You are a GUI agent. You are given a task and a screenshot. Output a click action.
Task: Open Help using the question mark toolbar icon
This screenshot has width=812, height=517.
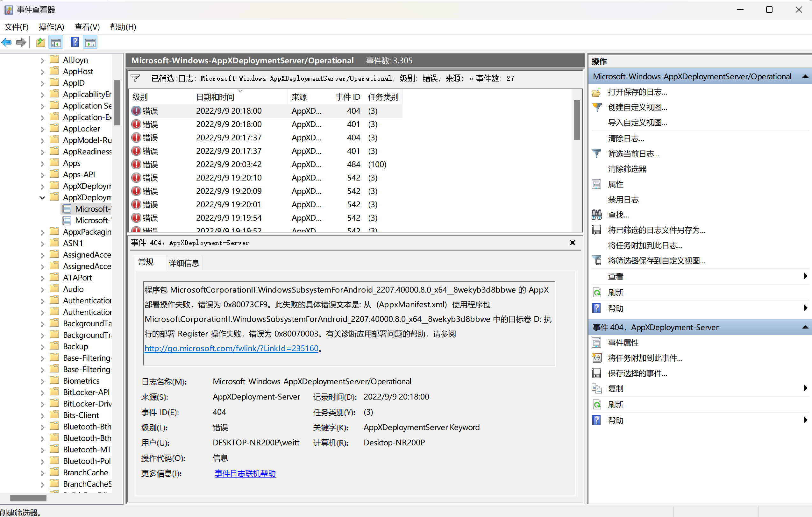pos(75,42)
